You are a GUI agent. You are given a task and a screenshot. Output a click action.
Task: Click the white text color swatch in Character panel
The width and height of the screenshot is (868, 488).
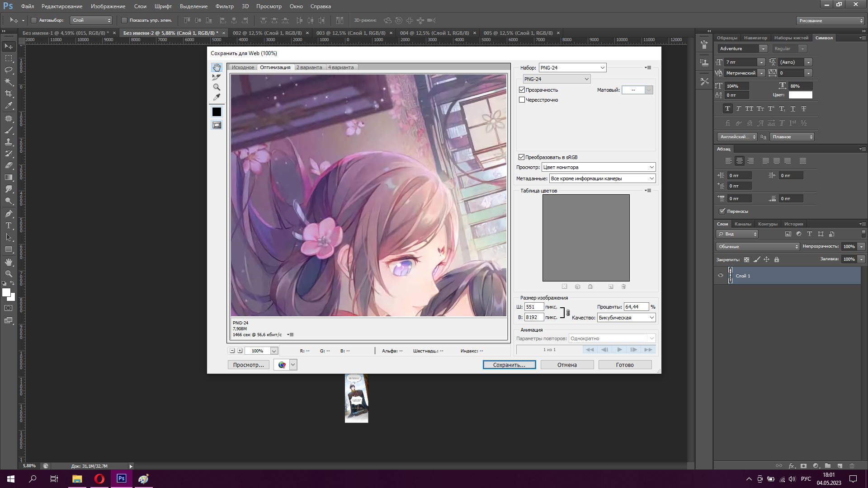[800, 95]
